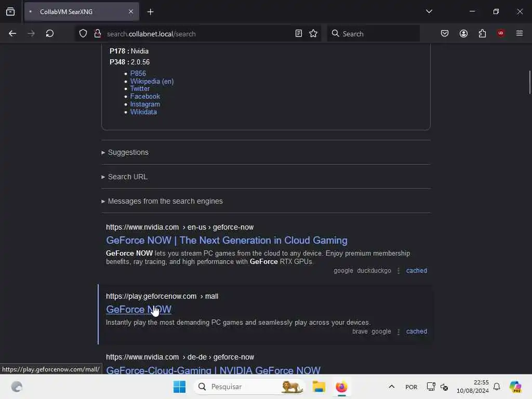Show hidden system tray icons
Viewport: 532px width, 399px height.
pos(392,387)
